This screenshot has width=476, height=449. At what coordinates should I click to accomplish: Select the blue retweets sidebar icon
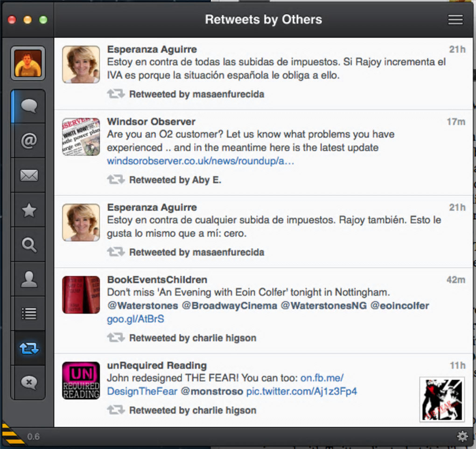29,348
